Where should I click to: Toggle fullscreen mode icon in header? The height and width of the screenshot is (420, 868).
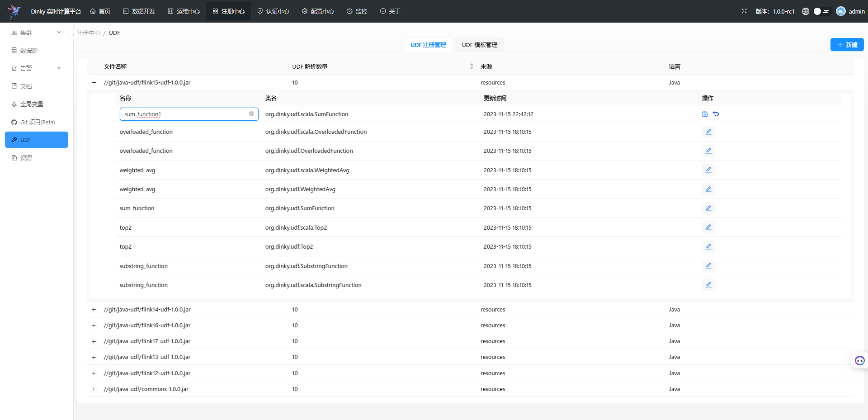744,11
